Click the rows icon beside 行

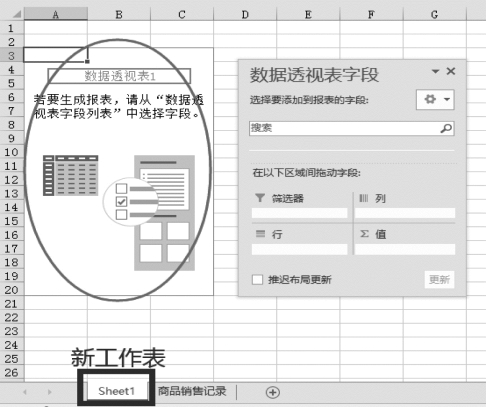click(260, 234)
